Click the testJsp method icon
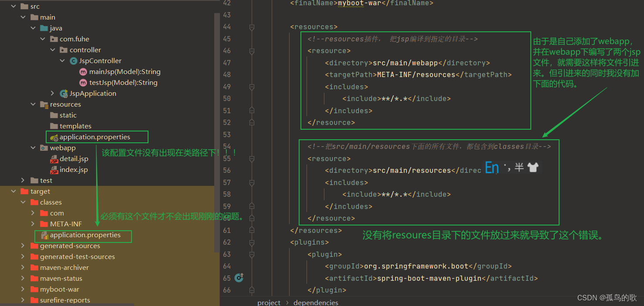Screen dimensions: 644x306 point(83,83)
